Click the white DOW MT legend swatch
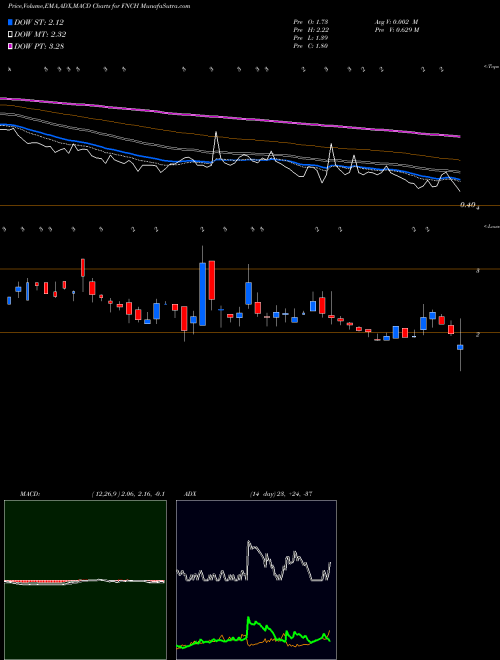The image size is (500, 660). click(x=10, y=35)
